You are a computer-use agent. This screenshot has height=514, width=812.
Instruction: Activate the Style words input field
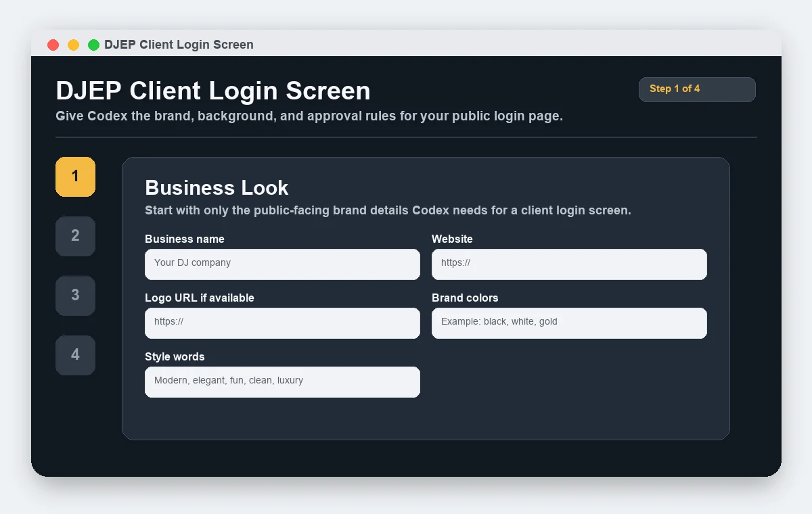click(282, 381)
